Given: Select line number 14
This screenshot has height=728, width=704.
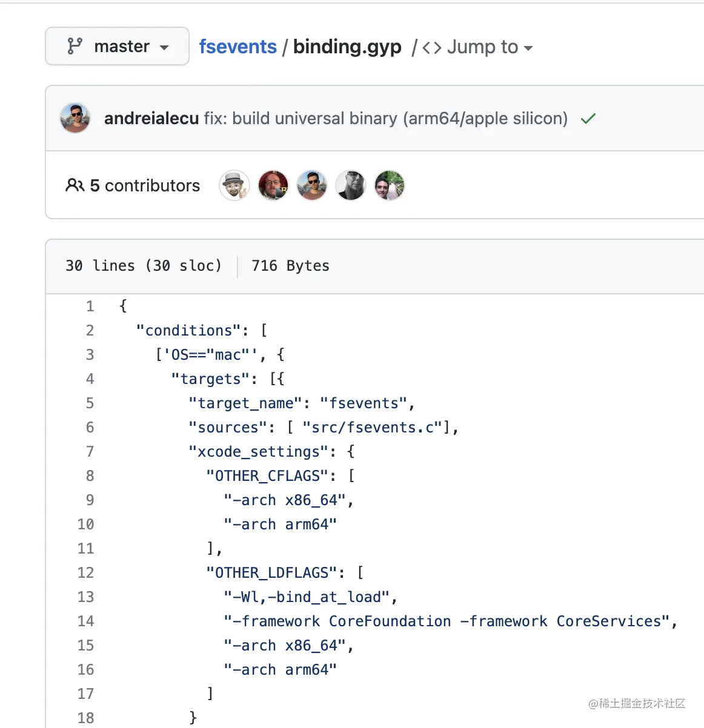Looking at the screenshot, I should point(86,621).
